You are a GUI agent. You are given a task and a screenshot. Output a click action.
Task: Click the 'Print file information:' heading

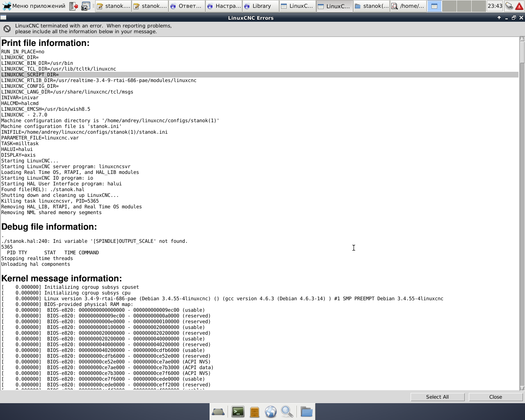[45, 43]
